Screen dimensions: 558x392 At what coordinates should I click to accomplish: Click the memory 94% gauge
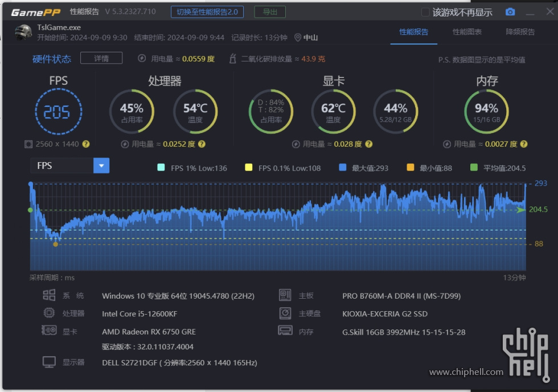486,112
